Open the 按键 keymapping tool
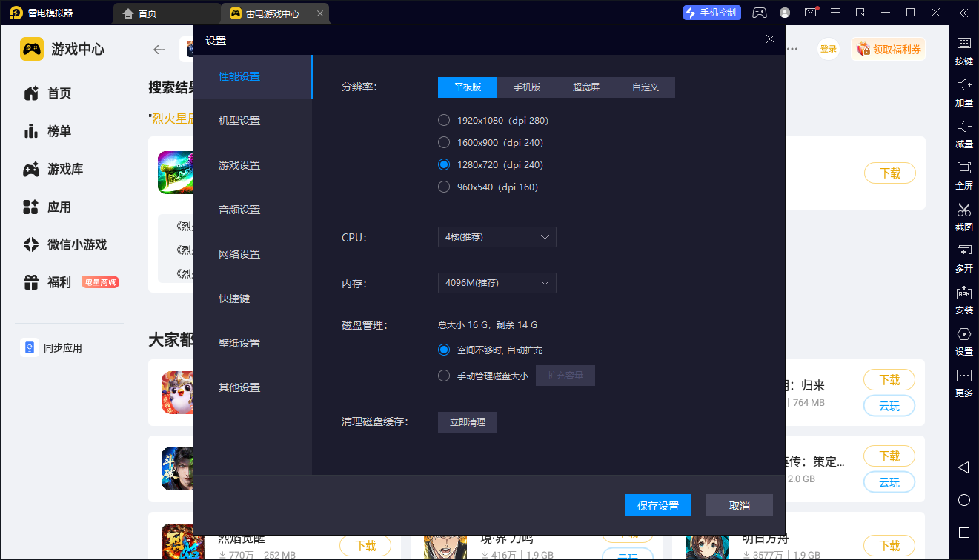The width and height of the screenshot is (979, 560). pos(963,50)
